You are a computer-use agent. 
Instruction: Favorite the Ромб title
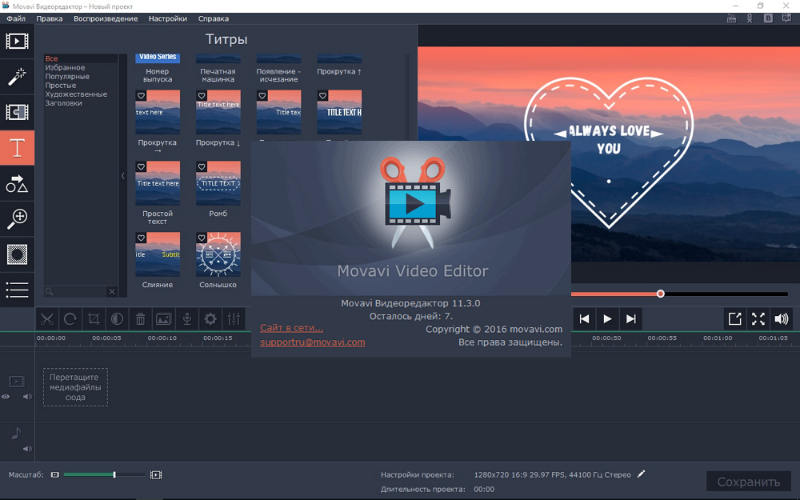(202, 167)
